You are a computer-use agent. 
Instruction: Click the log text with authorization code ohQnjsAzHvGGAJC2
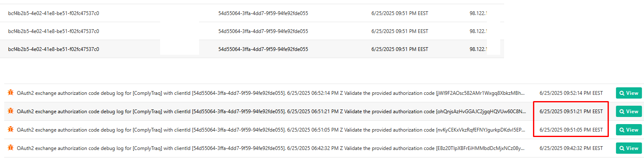(271, 112)
